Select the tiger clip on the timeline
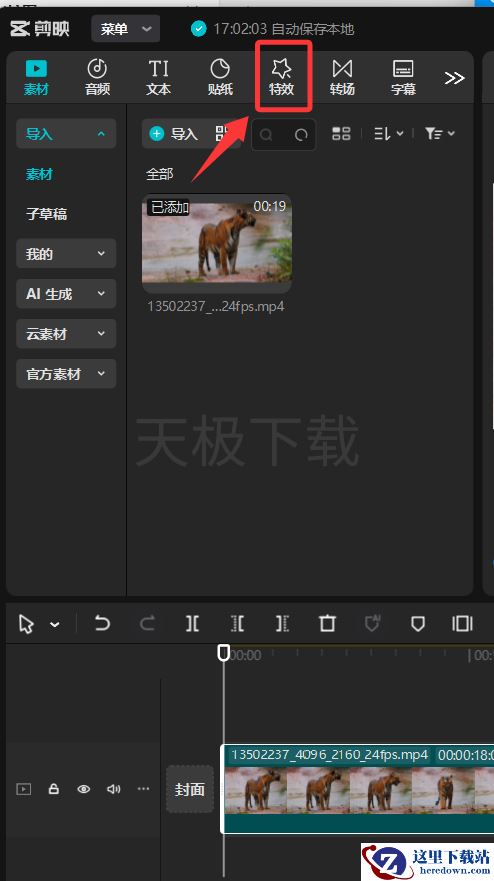Screen dimensions: 494x881 [x=359, y=789]
